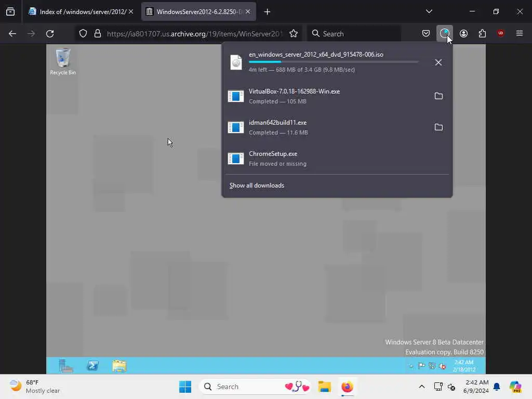Screen dimensions: 532x399
Task: Open PowerShell in screenshot taskbar
Action: tap(92, 366)
